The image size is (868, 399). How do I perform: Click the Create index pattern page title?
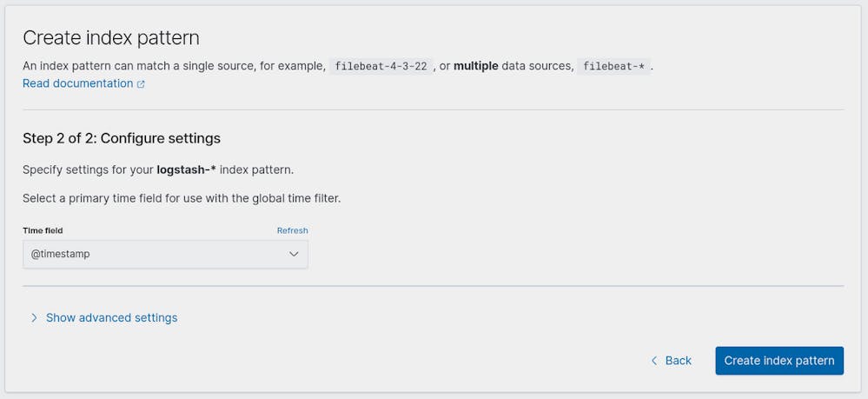111,37
